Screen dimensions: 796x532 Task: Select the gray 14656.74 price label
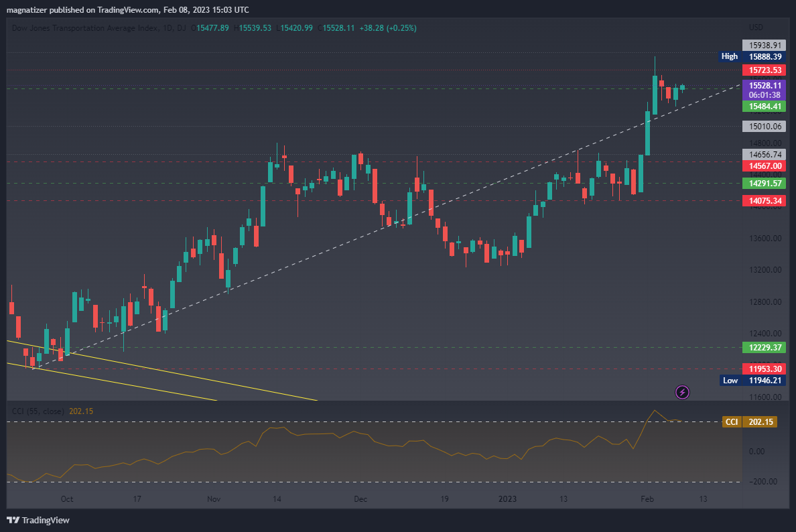point(764,154)
